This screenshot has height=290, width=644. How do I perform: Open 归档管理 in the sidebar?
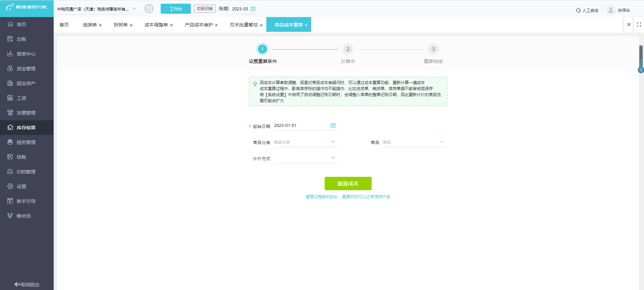(27, 172)
